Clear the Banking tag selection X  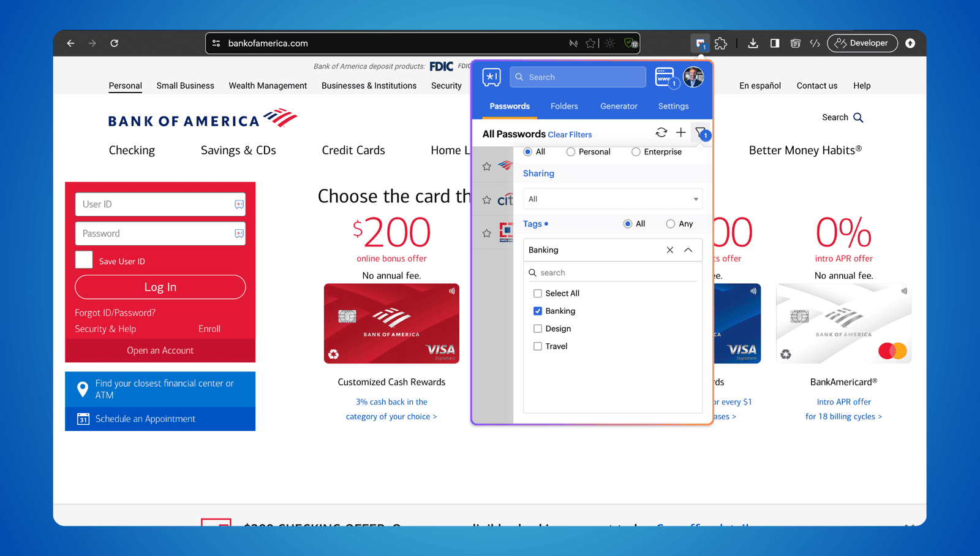pos(670,250)
